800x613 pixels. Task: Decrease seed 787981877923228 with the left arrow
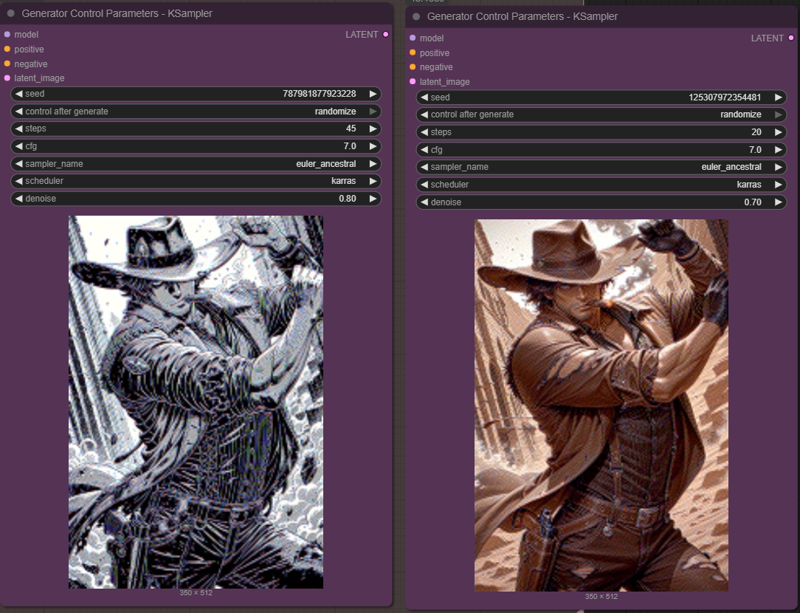(19, 94)
